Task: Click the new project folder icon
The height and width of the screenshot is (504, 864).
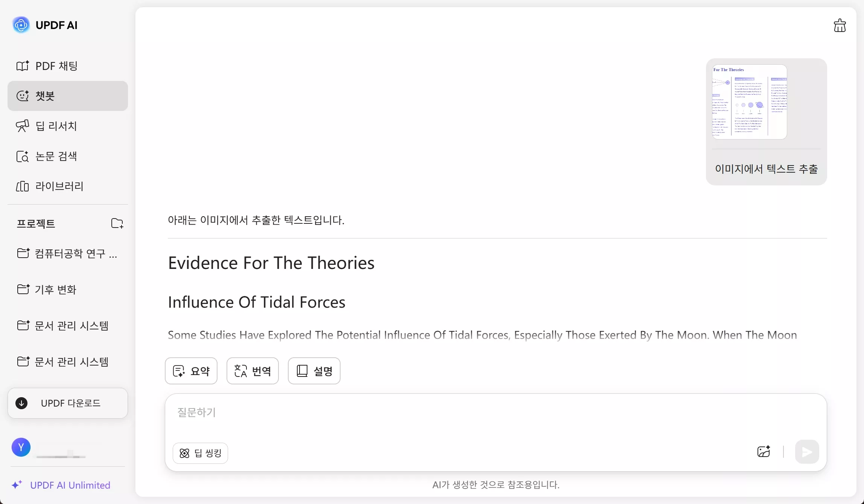Action: 117,223
